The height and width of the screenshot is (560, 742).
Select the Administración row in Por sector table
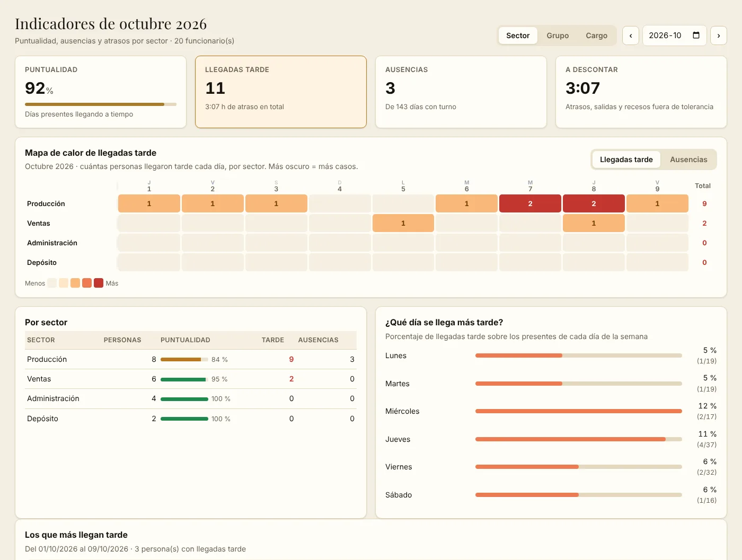(x=191, y=398)
